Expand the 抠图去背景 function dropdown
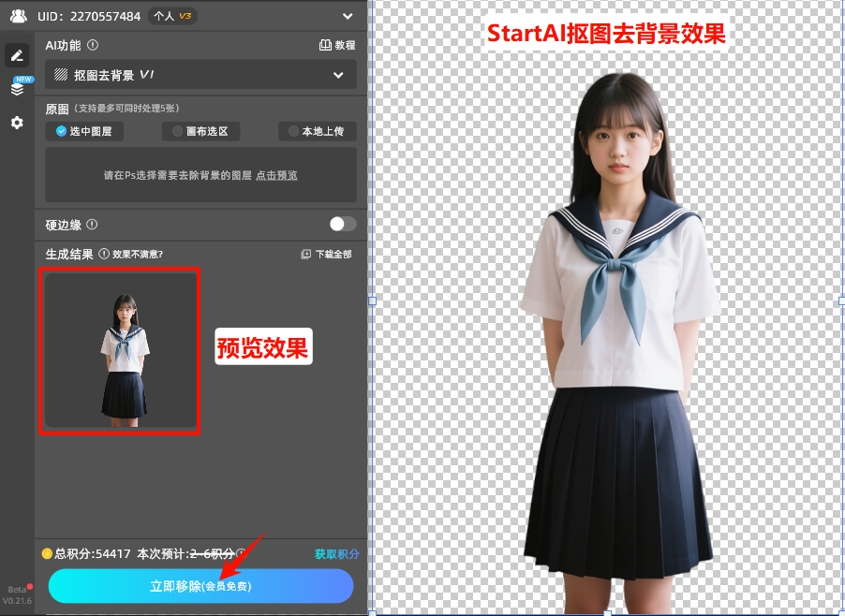 tap(337, 75)
